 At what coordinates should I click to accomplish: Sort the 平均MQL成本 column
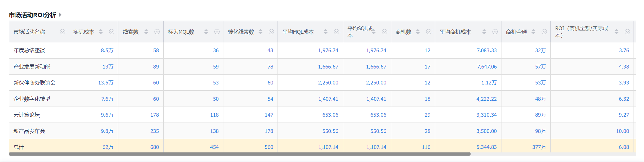(x=326, y=32)
